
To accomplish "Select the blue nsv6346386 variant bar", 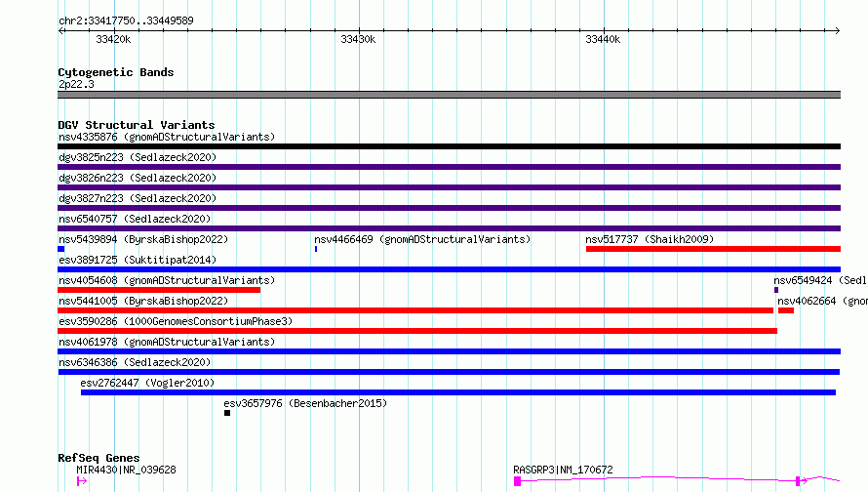I will [x=449, y=372].
